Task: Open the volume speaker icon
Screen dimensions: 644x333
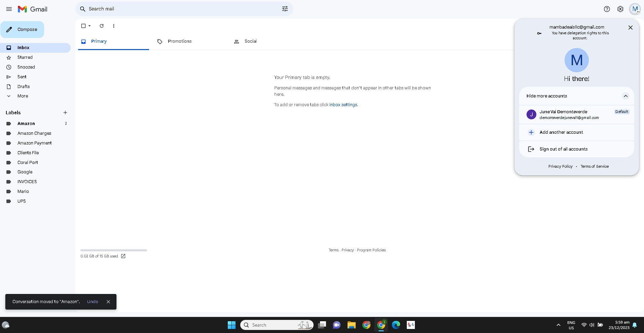Action: coord(592,325)
